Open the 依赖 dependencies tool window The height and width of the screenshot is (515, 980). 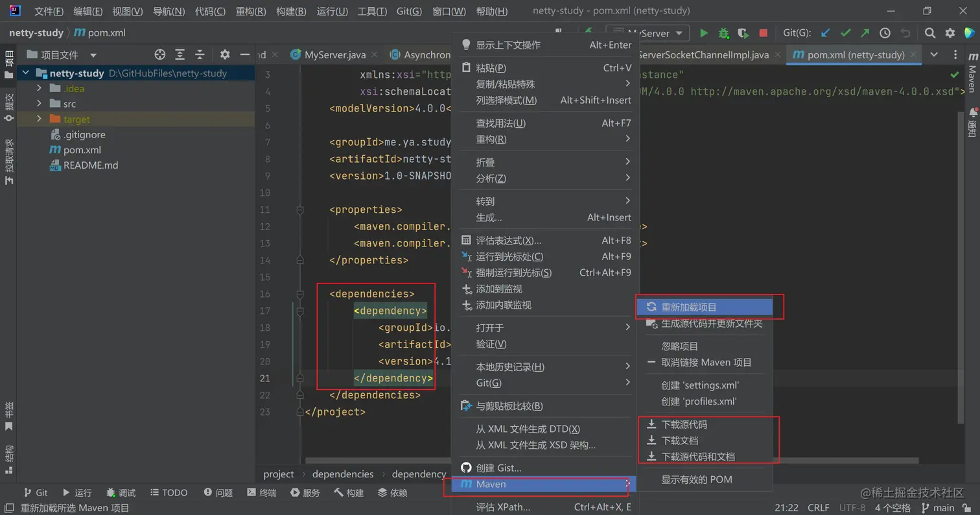pyautogui.click(x=392, y=493)
